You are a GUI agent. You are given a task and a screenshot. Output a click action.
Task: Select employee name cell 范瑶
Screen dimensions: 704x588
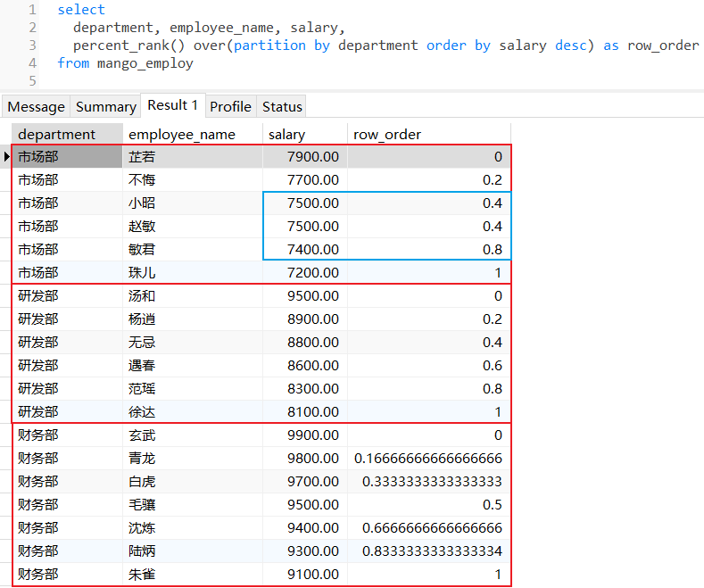(193, 389)
